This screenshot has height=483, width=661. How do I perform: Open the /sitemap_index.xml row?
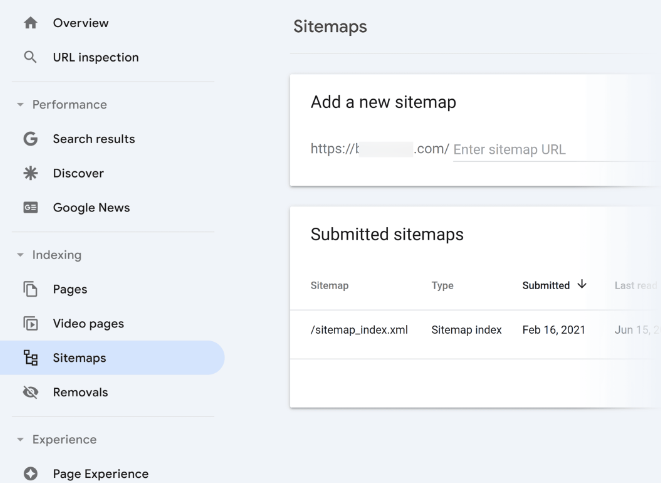(359, 329)
